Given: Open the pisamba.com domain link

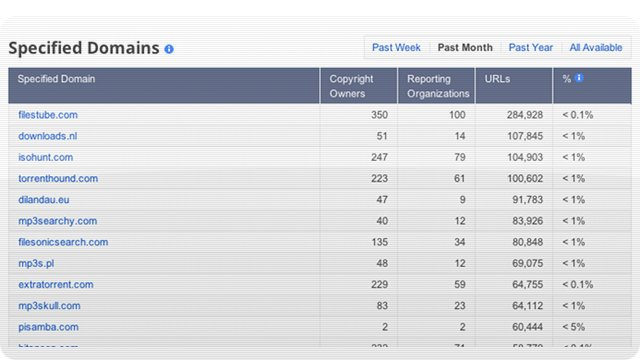Looking at the screenshot, I should point(48,327).
